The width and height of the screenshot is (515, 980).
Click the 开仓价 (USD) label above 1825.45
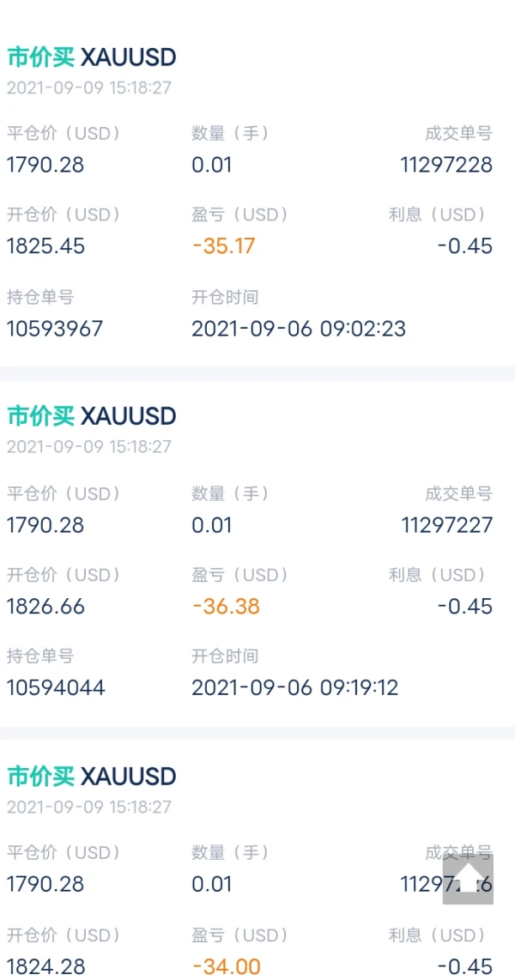click(64, 215)
